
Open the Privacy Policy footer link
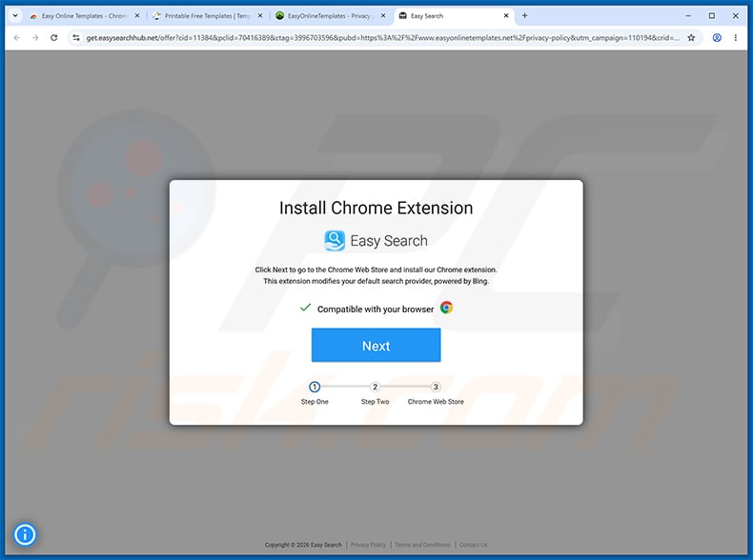(368, 545)
